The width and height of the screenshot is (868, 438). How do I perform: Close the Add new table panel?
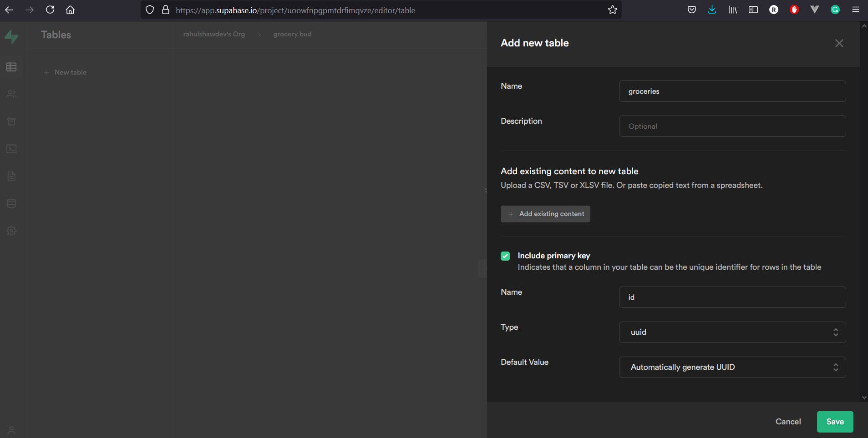pos(839,43)
